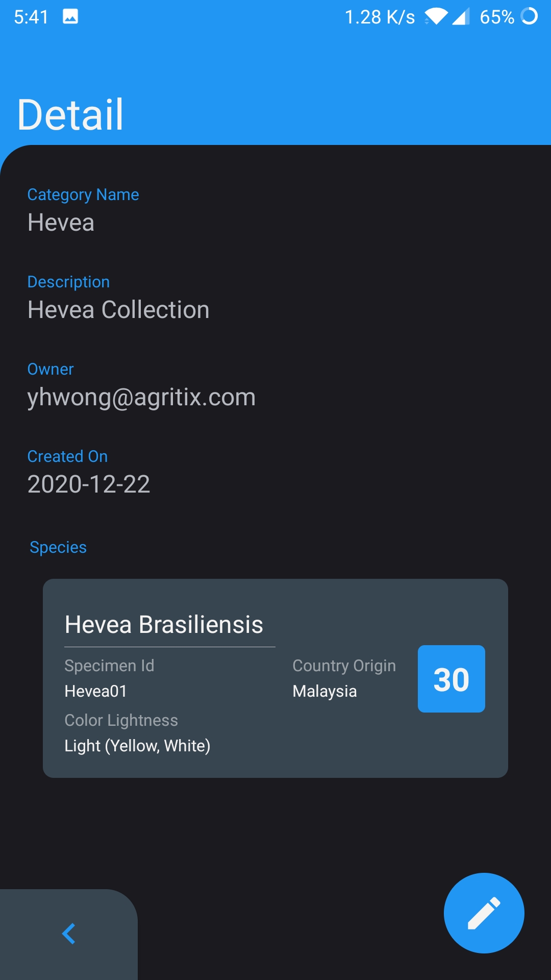Tap the Species section label
Screen dimensions: 551x980
[58, 547]
